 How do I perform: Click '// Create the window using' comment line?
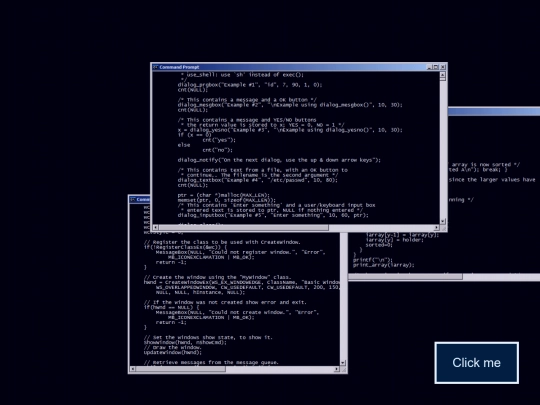(x=217, y=277)
